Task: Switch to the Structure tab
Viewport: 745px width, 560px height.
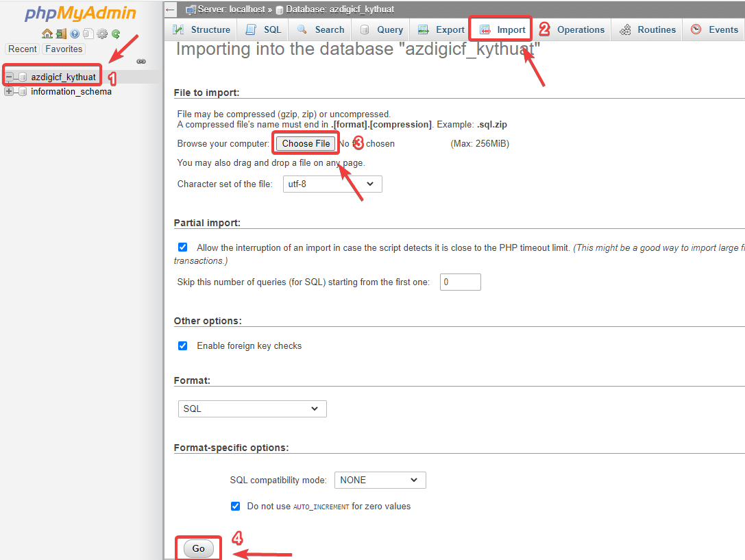Action: click(x=201, y=29)
